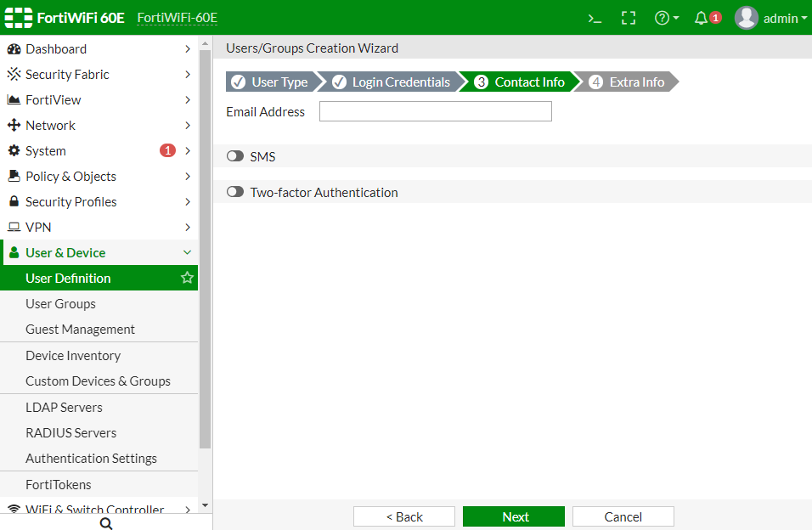Click the Security Fabric icon
812x530 pixels.
[x=14, y=75]
